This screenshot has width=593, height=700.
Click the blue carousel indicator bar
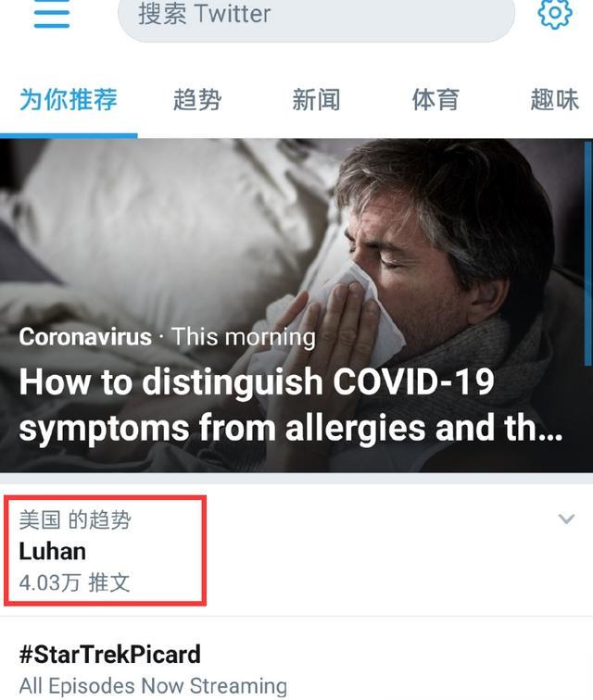pos(588,254)
